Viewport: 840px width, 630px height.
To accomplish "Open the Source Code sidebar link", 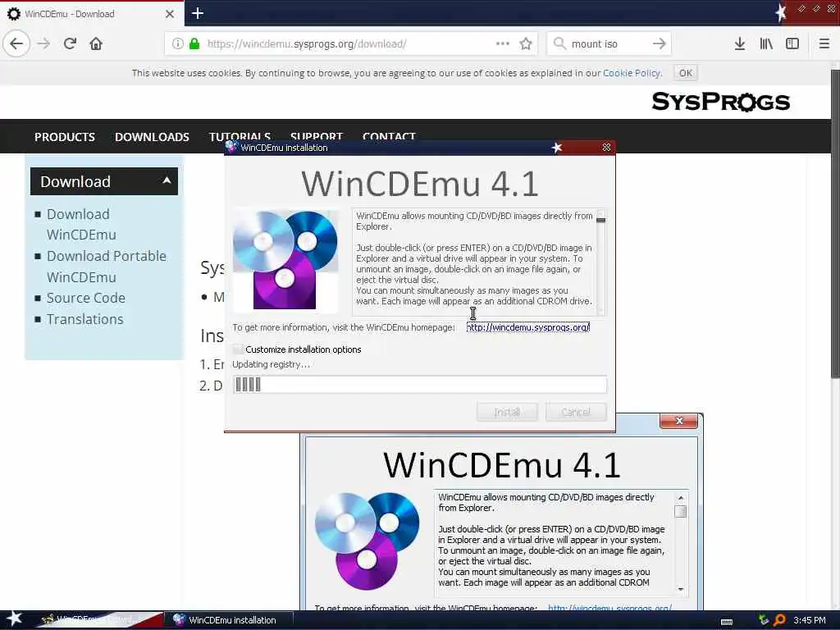I will coord(85,298).
